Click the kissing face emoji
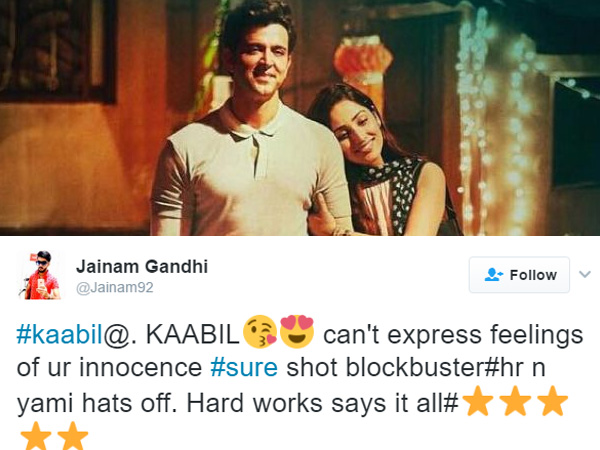The width and height of the screenshot is (600, 450). (260, 332)
